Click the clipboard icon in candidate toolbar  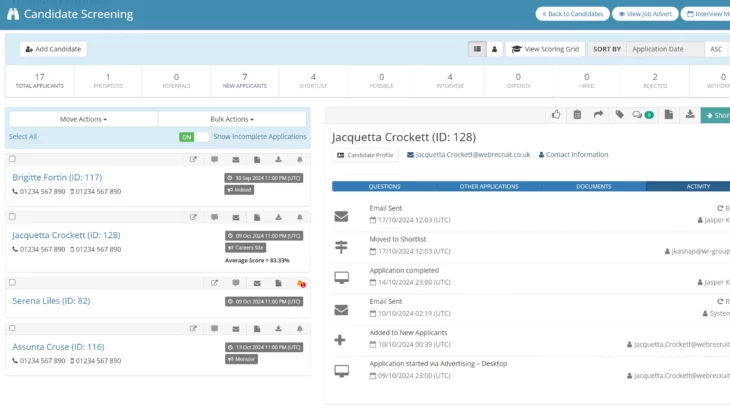coord(577,115)
